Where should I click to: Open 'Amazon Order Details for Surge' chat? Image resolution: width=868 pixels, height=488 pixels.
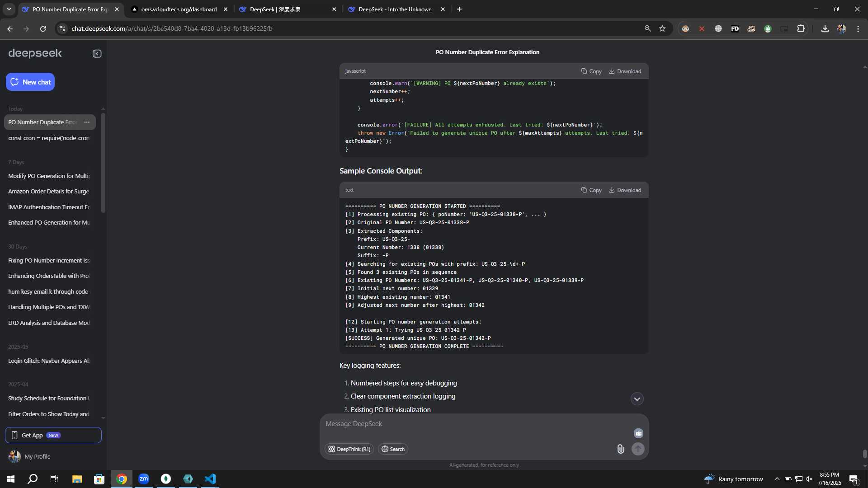pos(49,191)
